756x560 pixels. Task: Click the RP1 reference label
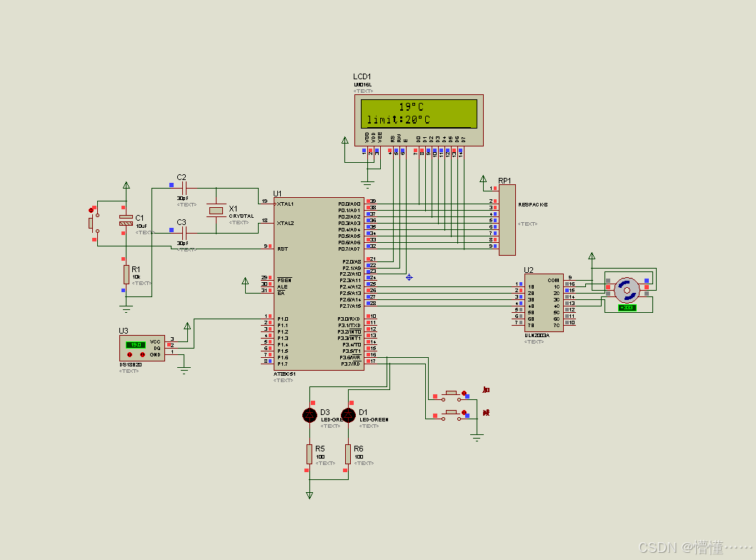click(x=504, y=181)
